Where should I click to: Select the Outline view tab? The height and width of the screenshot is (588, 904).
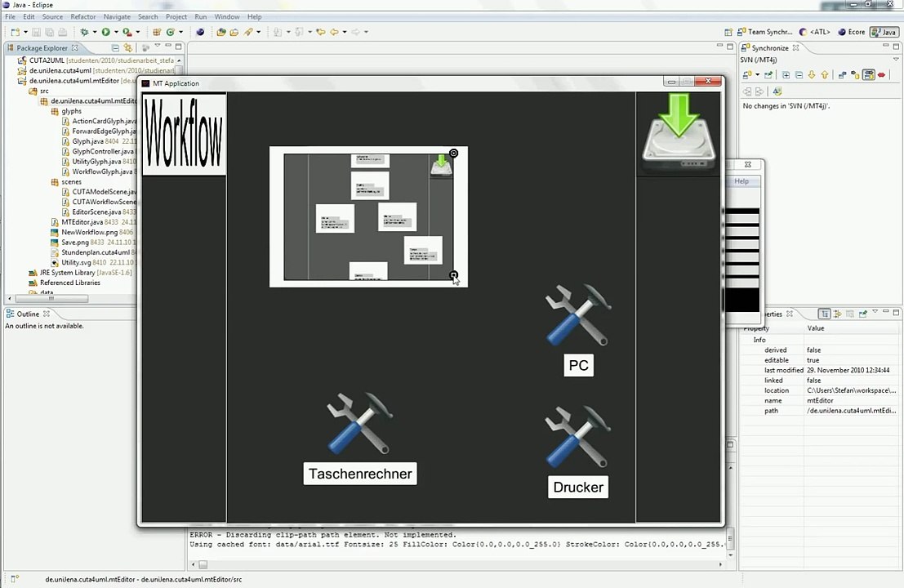coord(28,314)
